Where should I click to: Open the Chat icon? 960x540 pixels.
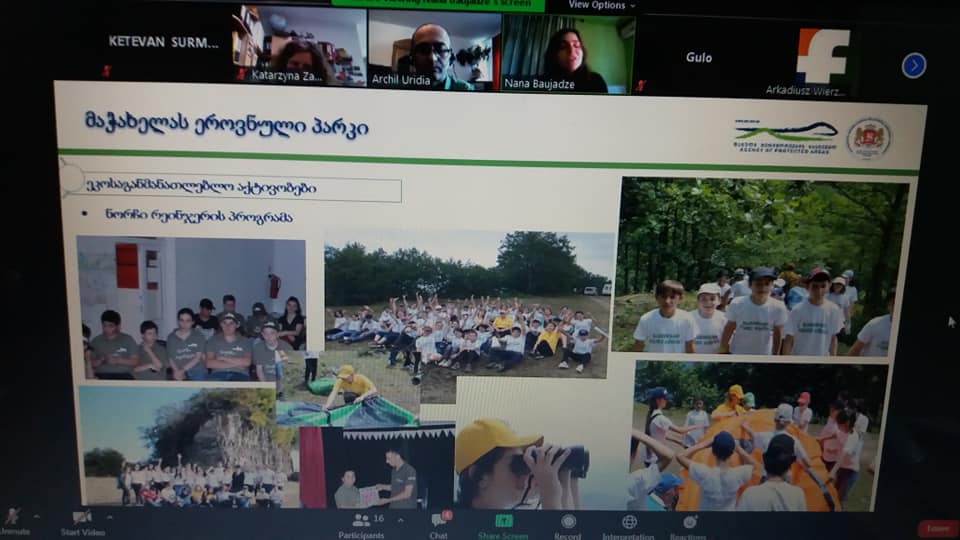tap(438, 520)
